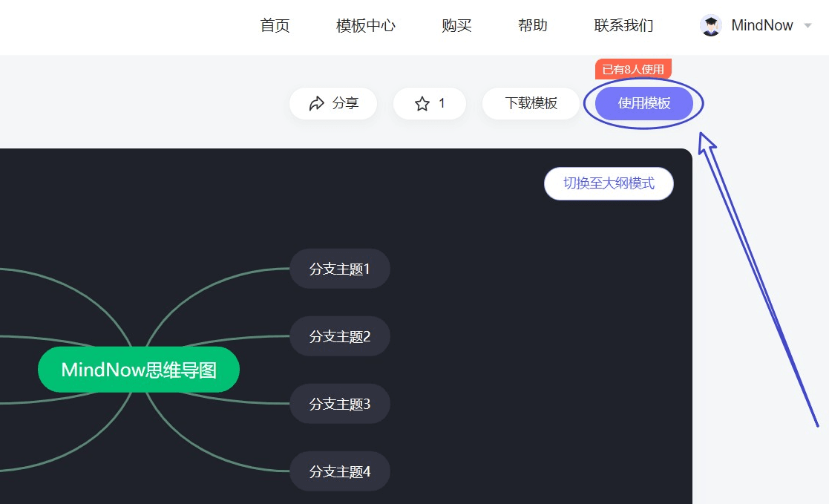829x504 pixels.
Task: Click the 分享 share button
Action: pos(333,103)
